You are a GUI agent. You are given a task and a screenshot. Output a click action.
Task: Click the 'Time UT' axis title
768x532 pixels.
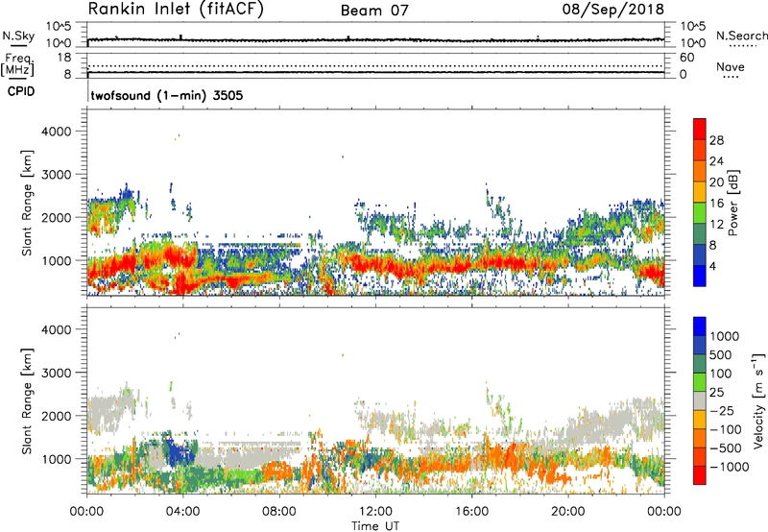[375, 526]
